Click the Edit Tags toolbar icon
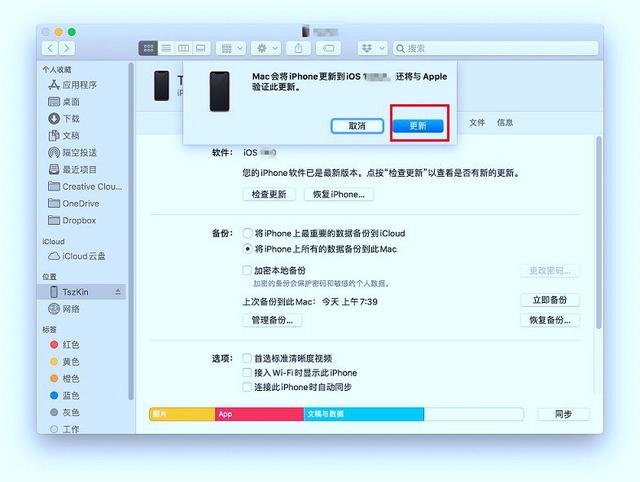The image size is (640, 482). 328,49
